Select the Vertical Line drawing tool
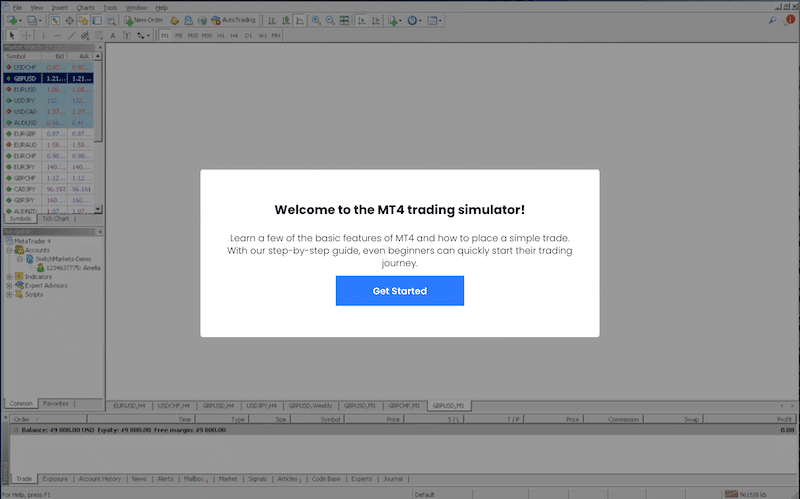Screen dimensions: 800x499 point(43,35)
